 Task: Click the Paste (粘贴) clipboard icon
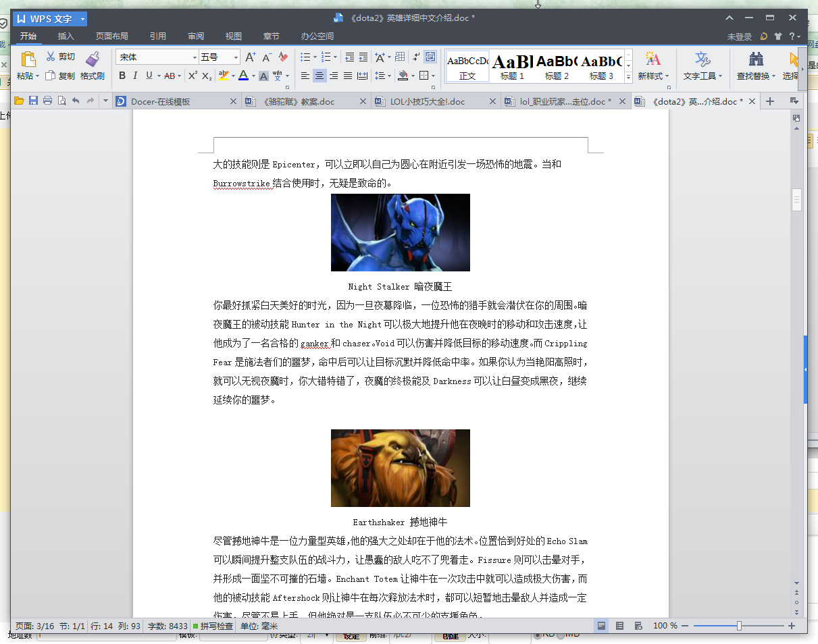click(28, 59)
